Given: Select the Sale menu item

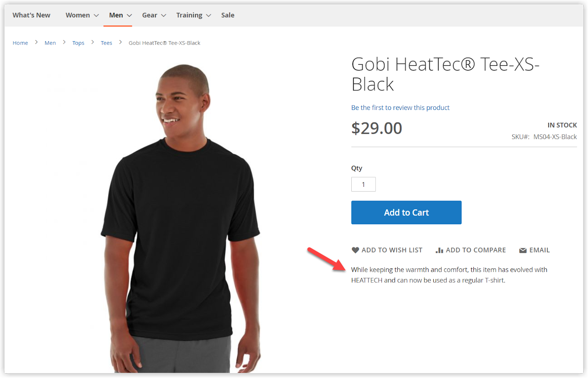Looking at the screenshot, I should (x=227, y=15).
